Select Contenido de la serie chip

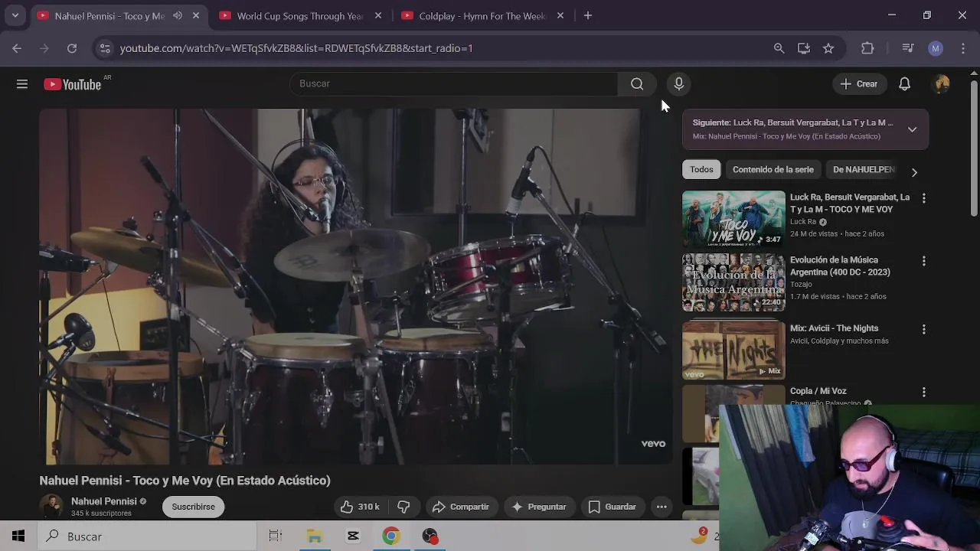tap(773, 170)
